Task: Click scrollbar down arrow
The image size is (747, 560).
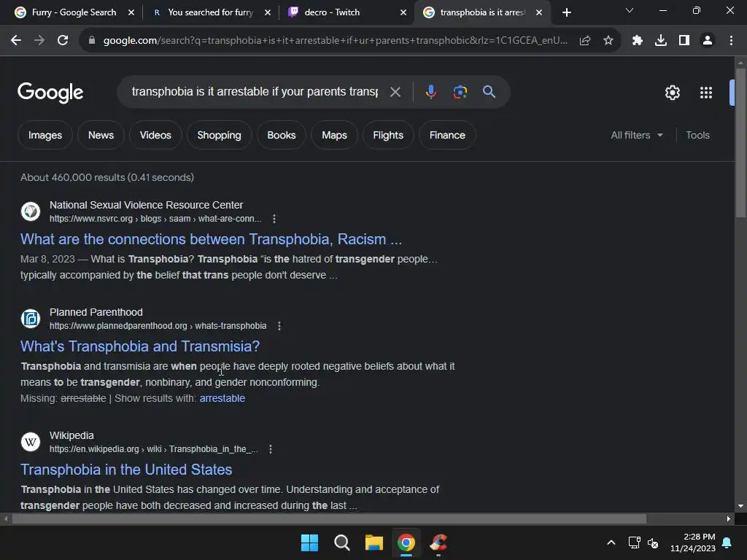Action: pyautogui.click(x=740, y=506)
